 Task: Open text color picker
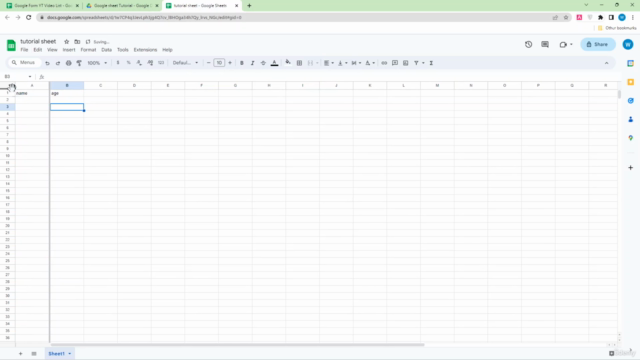tap(274, 63)
